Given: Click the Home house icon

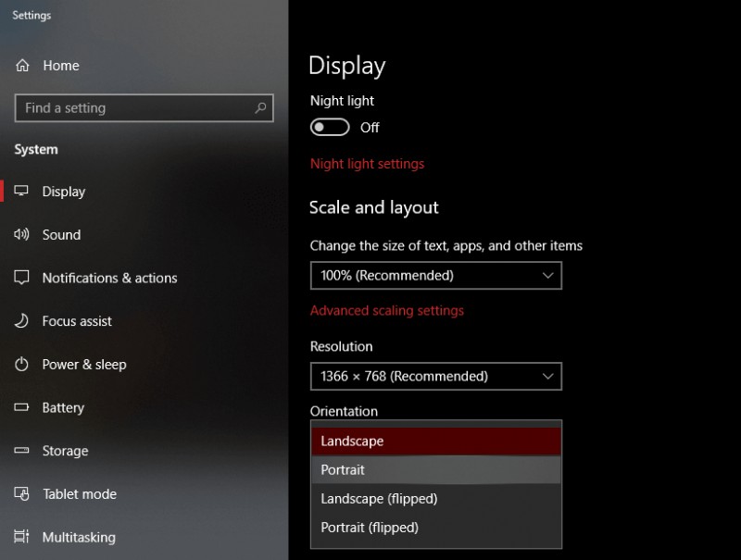Looking at the screenshot, I should pyautogui.click(x=22, y=65).
